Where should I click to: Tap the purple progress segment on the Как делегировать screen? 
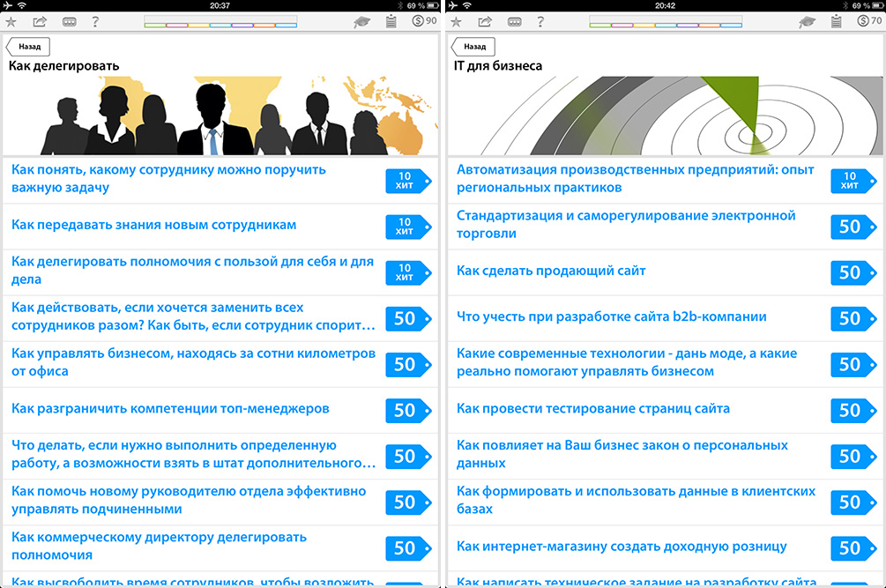point(242,25)
